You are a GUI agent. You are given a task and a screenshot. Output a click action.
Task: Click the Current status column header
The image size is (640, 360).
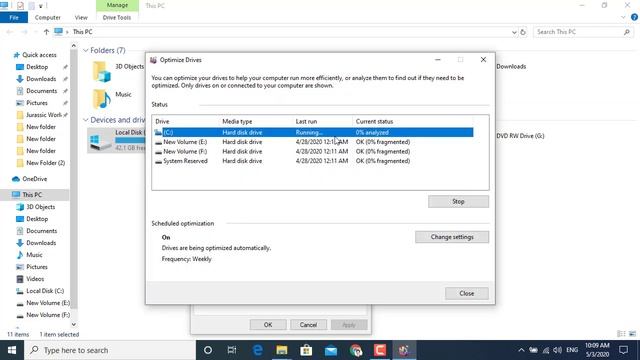374,121
